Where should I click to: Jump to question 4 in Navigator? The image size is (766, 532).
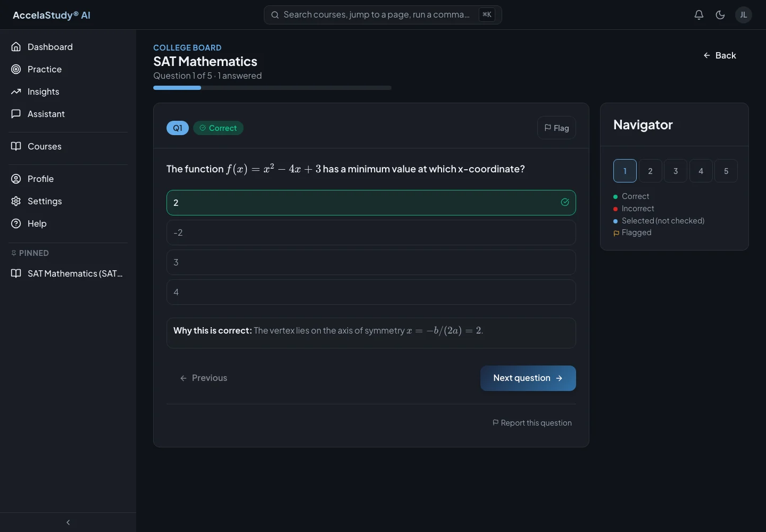click(701, 171)
